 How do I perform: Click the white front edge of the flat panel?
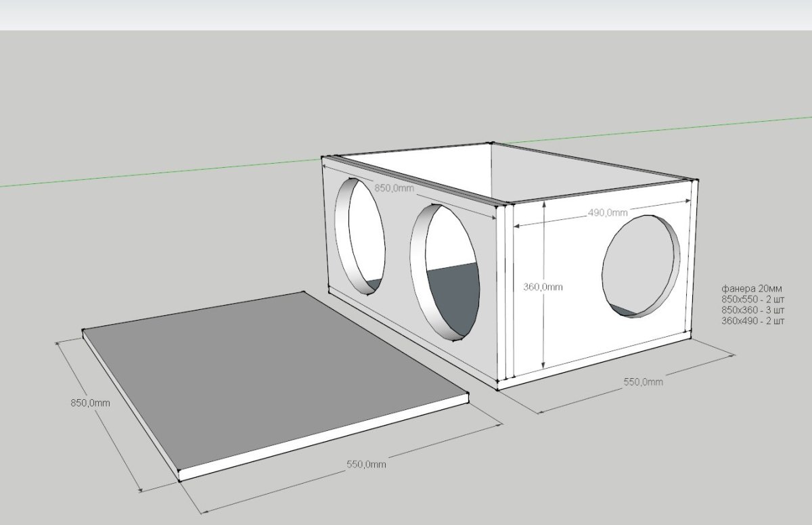(x=325, y=438)
